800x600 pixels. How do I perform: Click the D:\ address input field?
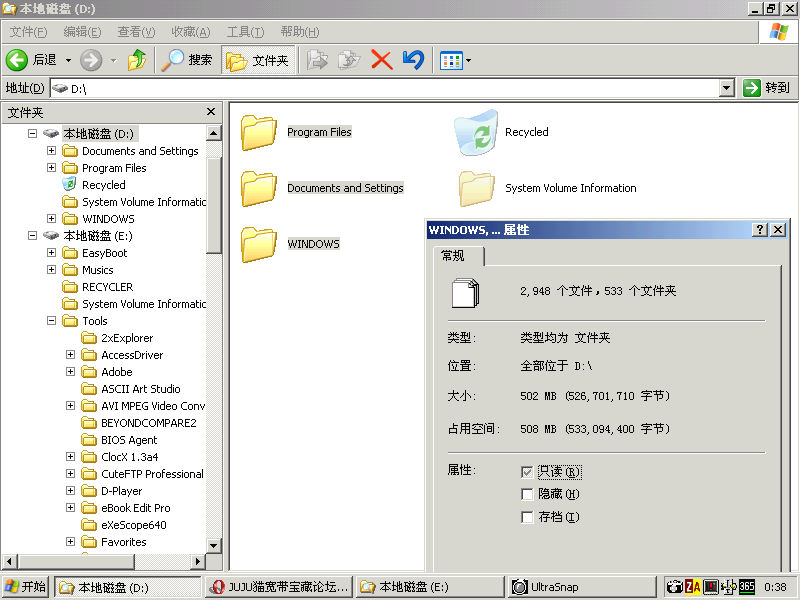(385, 88)
